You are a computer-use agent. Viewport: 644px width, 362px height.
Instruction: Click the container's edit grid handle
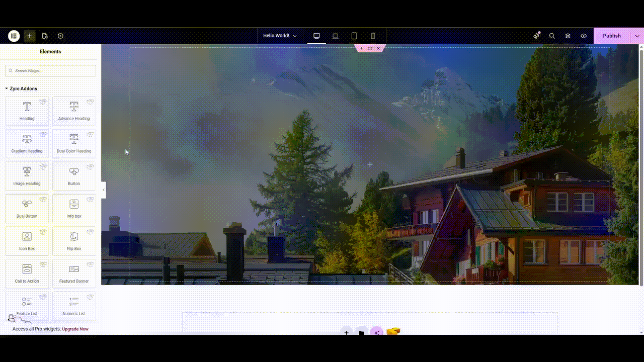pos(370,48)
